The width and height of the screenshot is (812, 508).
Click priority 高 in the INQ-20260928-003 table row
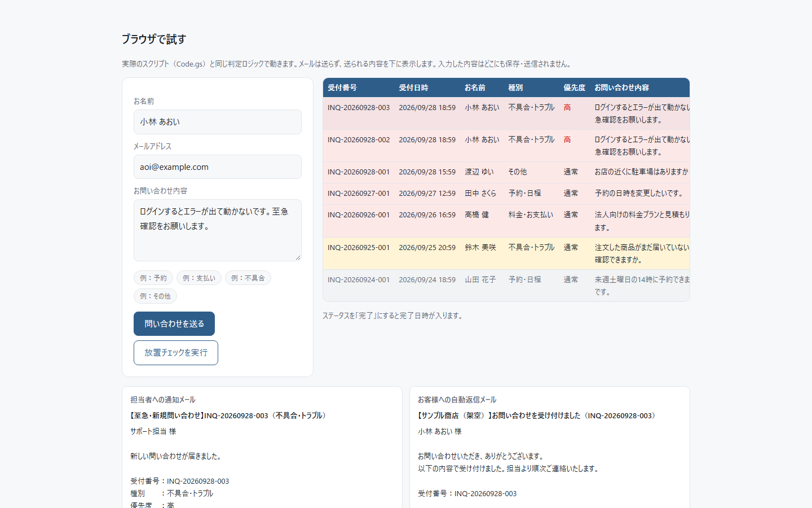(567, 107)
